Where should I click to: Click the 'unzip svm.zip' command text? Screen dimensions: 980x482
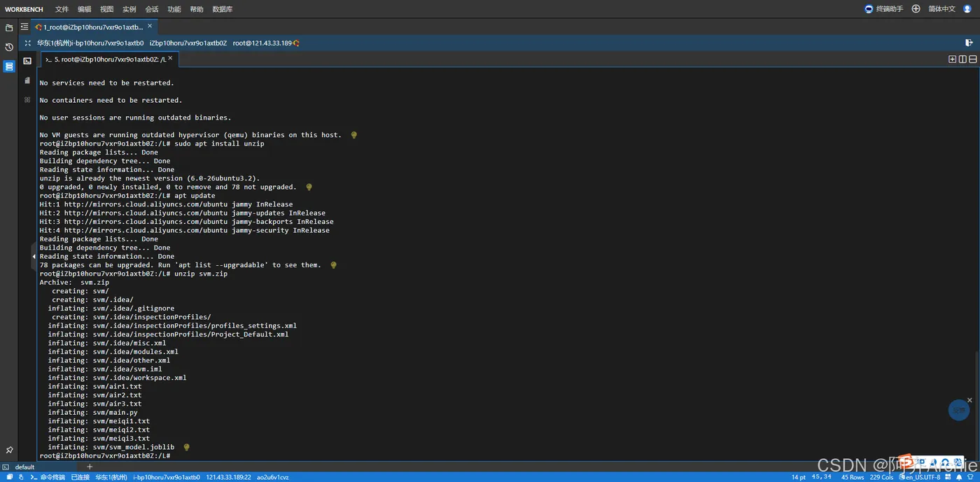click(x=201, y=274)
